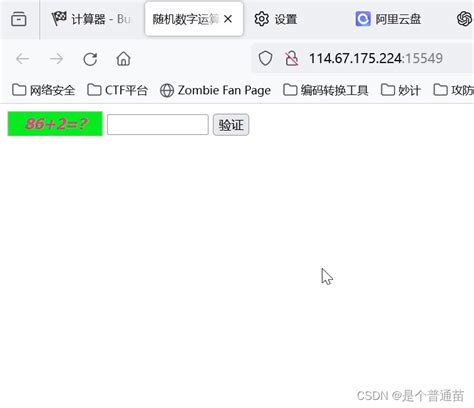Show the insecure connection padlock info
Screen dimensions: 474x408
[x=292, y=59]
